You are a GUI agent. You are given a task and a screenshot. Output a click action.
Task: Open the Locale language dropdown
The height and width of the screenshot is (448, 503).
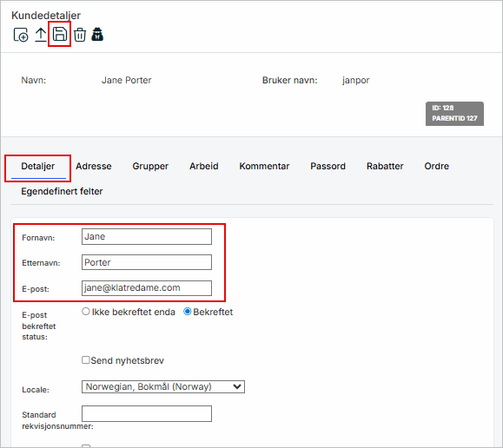coord(163,386)
